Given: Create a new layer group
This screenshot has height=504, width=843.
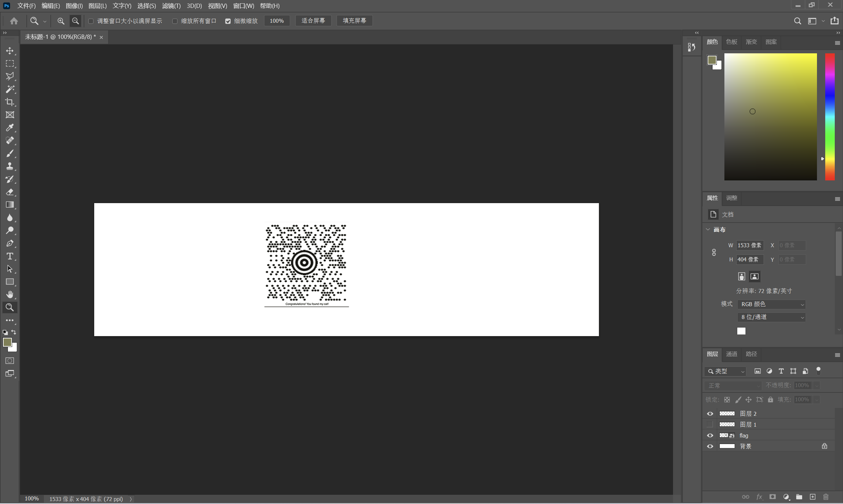Looking at the screenshot, I should (x=799, y=497).
